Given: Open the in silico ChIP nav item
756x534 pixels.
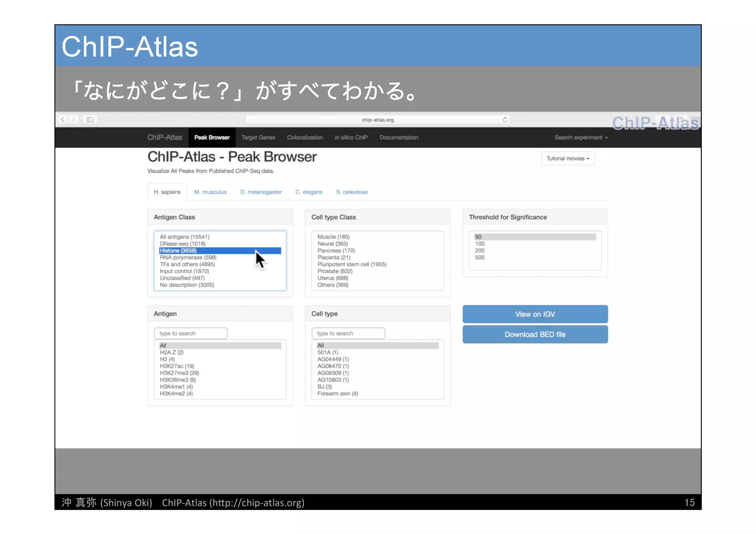Looking at the screenshot, I should (351, 138).
